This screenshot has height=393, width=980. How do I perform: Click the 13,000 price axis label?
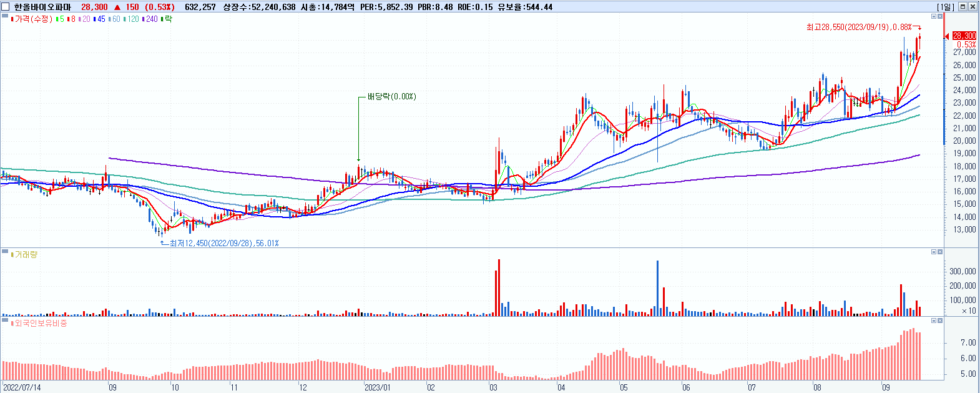coord(965,230)
